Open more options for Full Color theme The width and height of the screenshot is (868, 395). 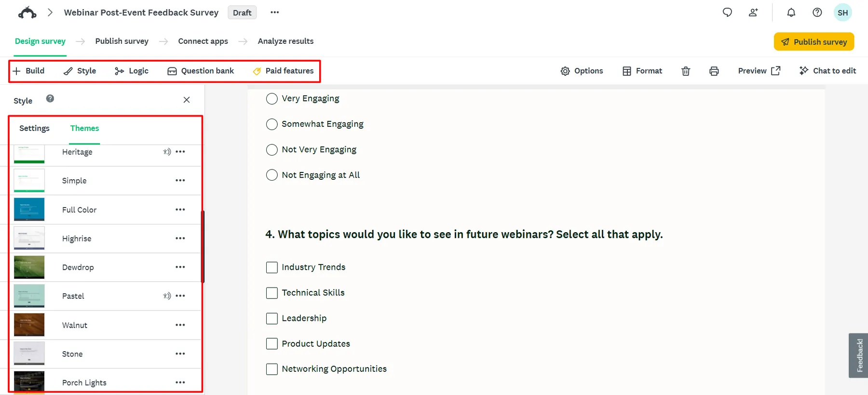[x=180, y=210]
